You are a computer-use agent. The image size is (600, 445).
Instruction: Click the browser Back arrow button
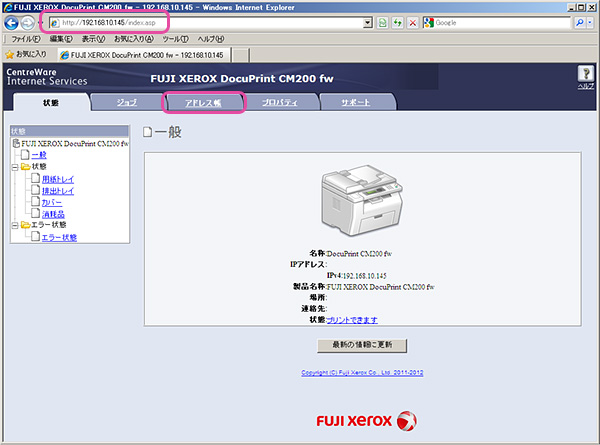11,22
